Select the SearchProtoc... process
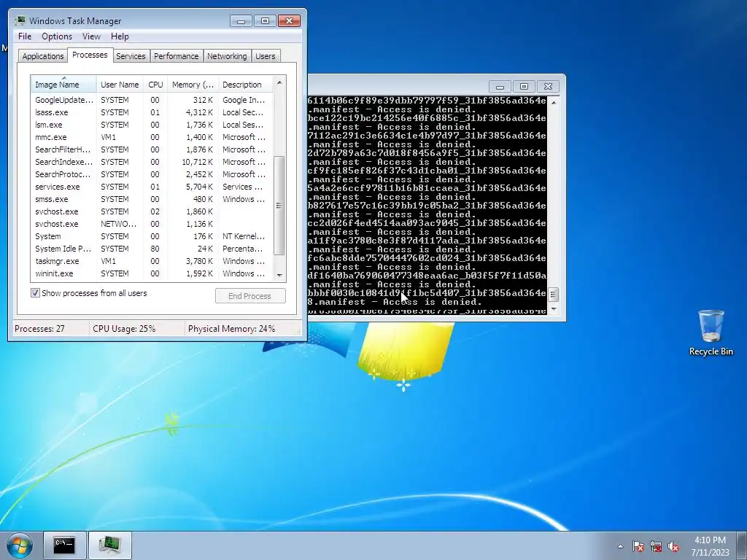Viewport: 747px width, 560px height. pyautogui.click(x=152, y=174)
